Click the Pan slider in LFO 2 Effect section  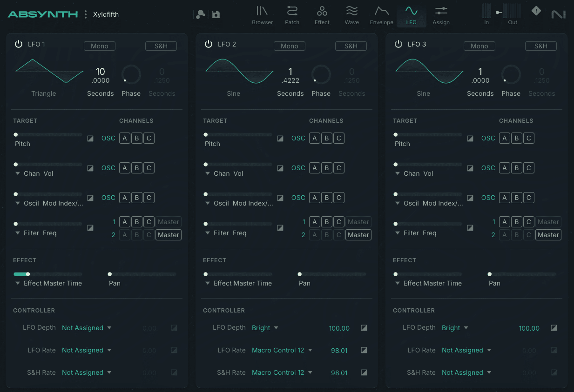(331, 274)
